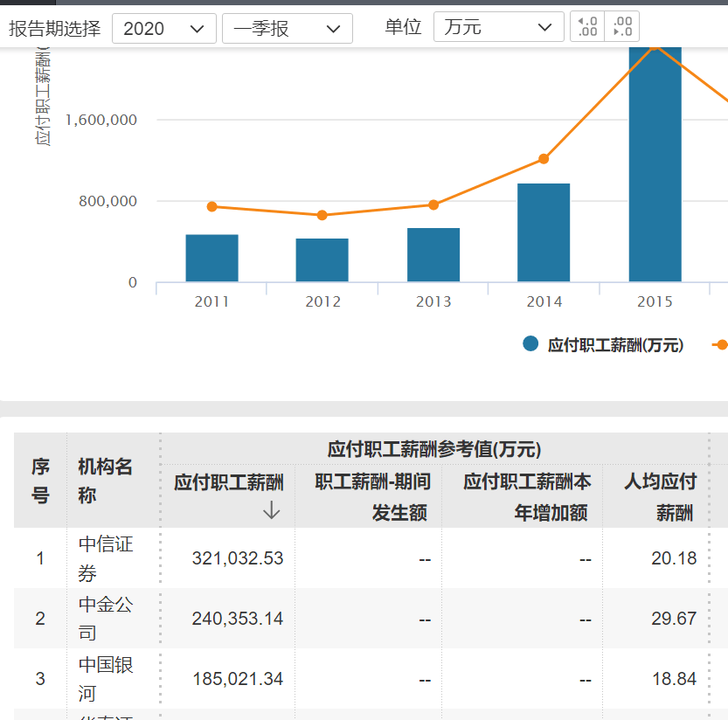Select the 中国银河 institution name
Image resolution: width=728 pixels, height=720 pixels.
[106, 678]
